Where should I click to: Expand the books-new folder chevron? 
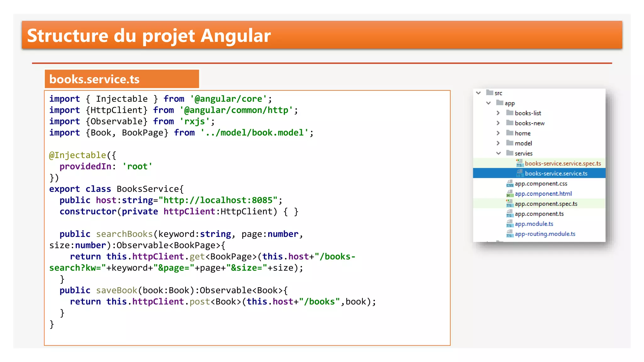(498, 123)
